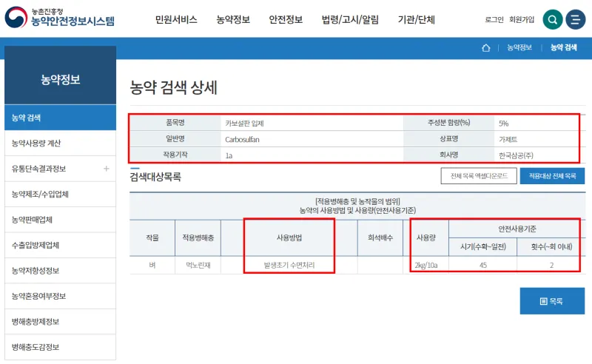The width and height of the screenshot is (592, 364).
Task: Click the 농약정보 breadcrumb link
Action: click(519, 48)
